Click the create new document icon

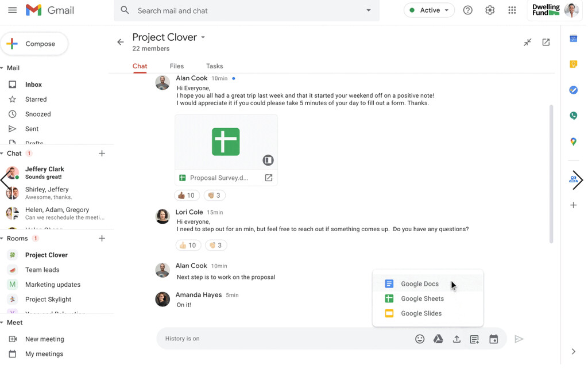tap(474, 339)
